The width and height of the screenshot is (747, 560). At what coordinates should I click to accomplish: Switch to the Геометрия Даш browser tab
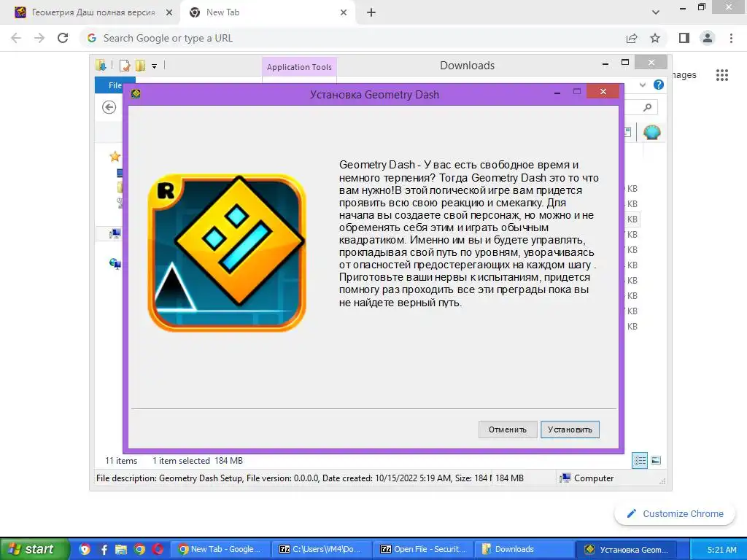(x=93, y=12)
